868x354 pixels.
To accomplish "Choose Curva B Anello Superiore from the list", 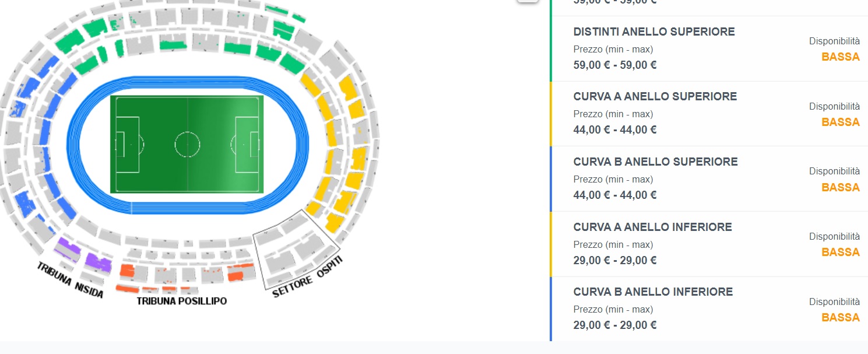I will click(655, 162).
